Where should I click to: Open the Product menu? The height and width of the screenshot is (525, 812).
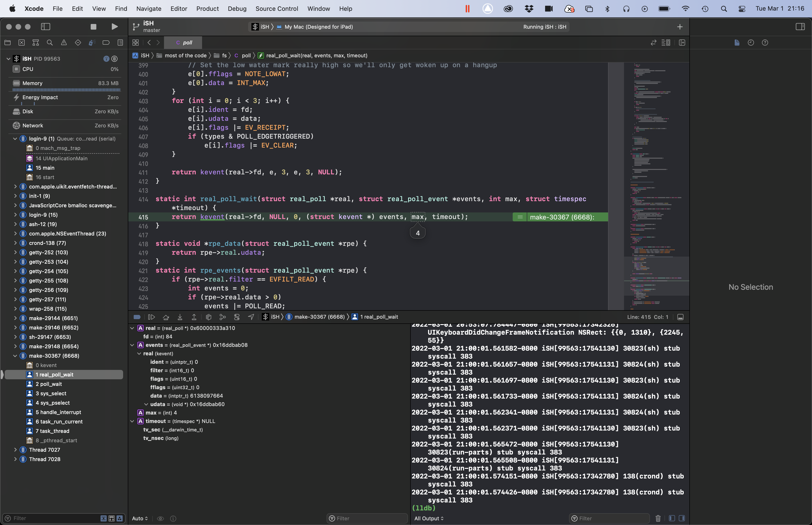point(207,8)
